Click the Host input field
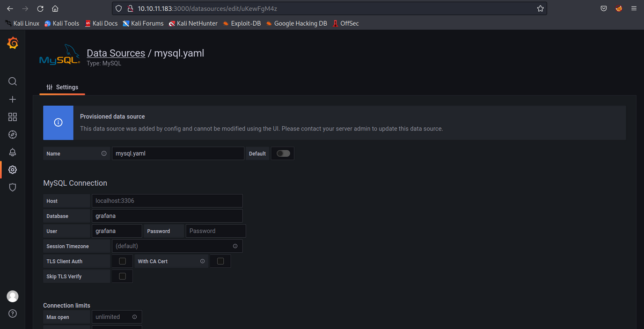 pyautogui.click(x=167, y=201)
